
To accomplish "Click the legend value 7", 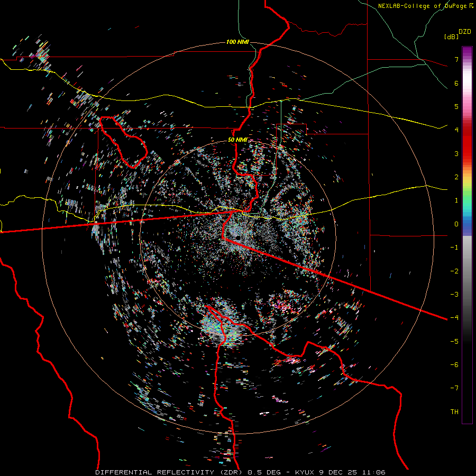I will pyautogui.click(x=456, y=59).
